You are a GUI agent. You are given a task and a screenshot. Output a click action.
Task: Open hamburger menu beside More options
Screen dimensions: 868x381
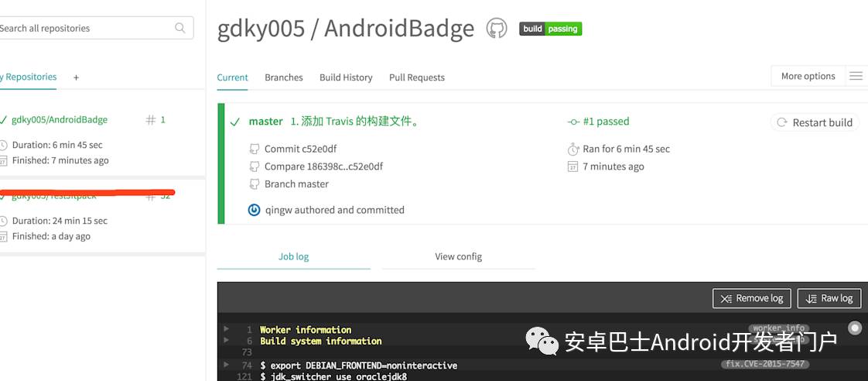(x=856, y=76)
